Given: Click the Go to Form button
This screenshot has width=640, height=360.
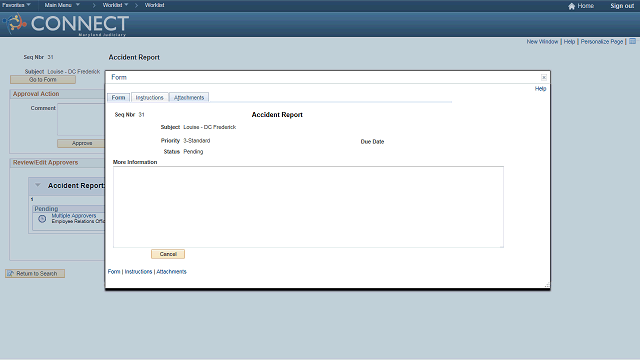Looking at the screenshot, I should (43, 80).
